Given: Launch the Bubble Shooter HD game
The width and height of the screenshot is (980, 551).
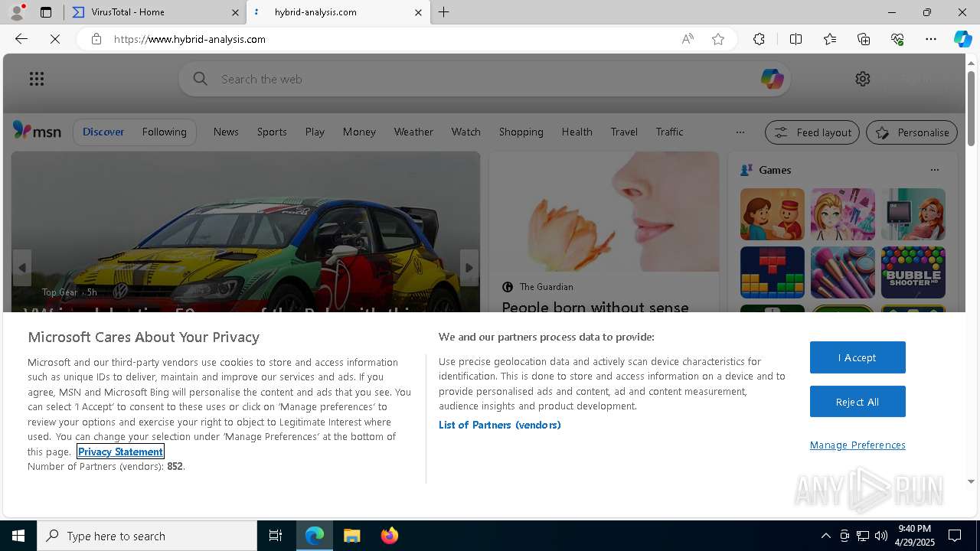Looking at the screenshot, I should point(913,272).
